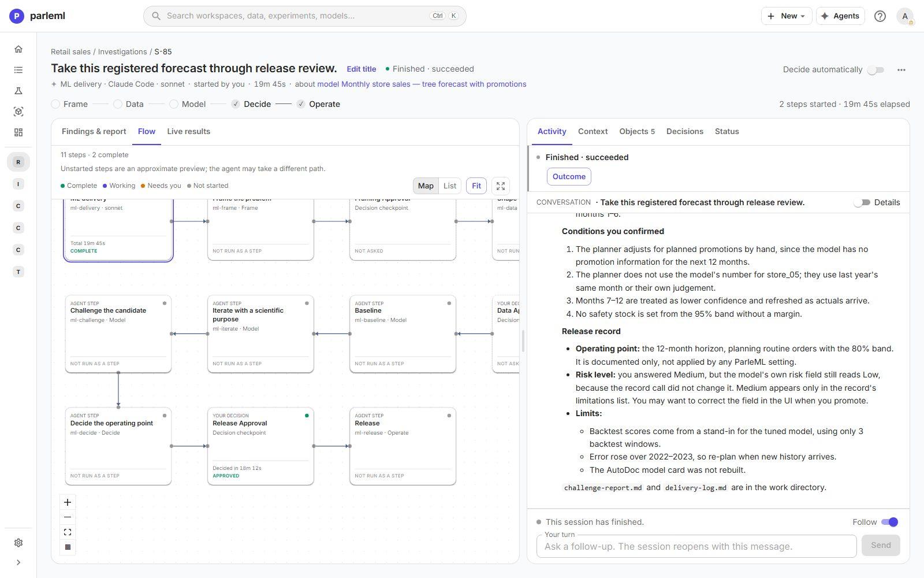
Task: Open the experiments flask icon
Action: (x=18, y=91)
